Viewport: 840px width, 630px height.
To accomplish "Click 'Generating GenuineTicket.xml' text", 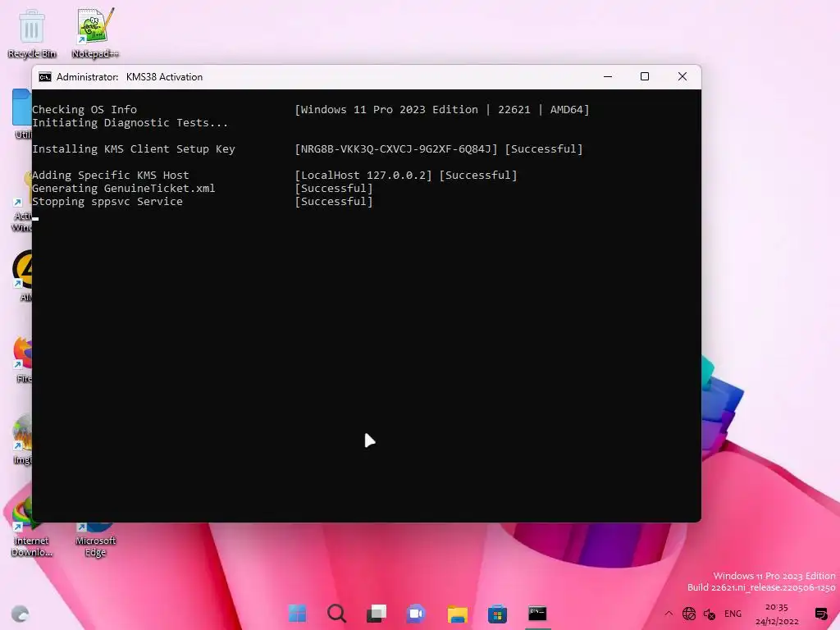I will tap(124, 189).
